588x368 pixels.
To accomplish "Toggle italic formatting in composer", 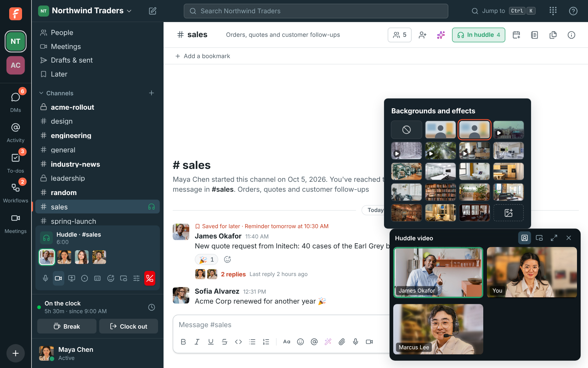I will [197, 342].
